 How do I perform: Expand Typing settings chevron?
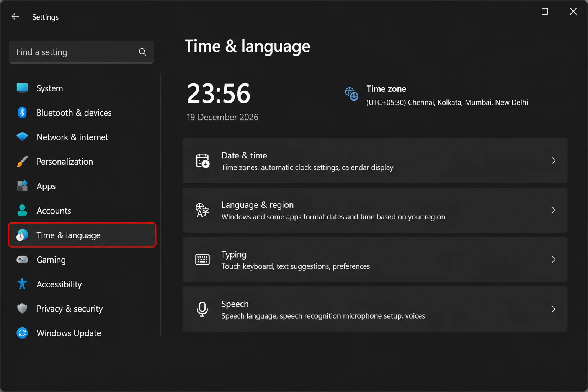553,260
